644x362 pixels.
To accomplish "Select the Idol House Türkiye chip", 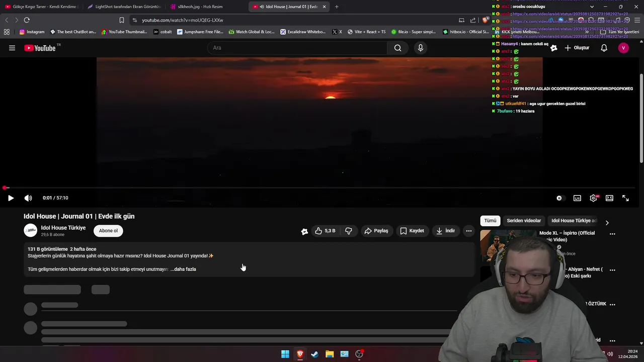I will [x=574, y=221].
